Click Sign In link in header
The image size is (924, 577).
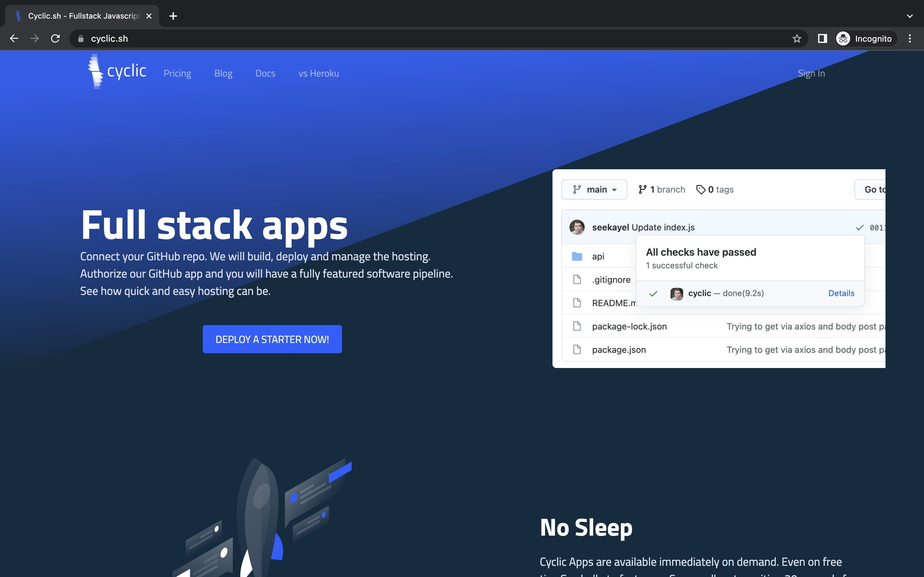pos(811,72)
